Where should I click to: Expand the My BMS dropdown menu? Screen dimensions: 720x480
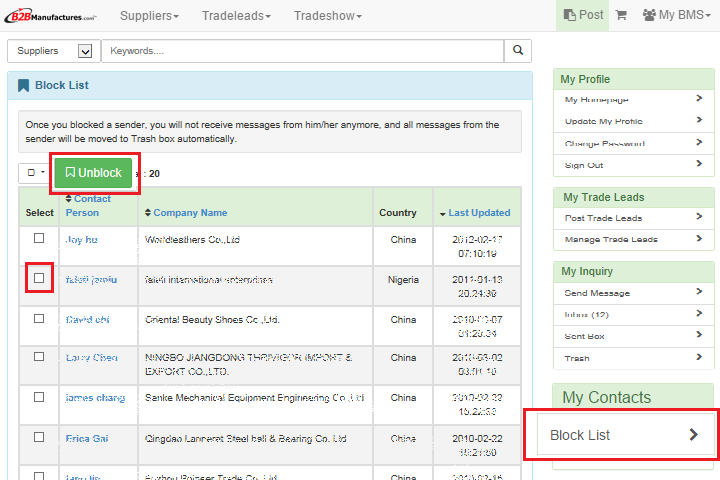click(x=673, y=15)
